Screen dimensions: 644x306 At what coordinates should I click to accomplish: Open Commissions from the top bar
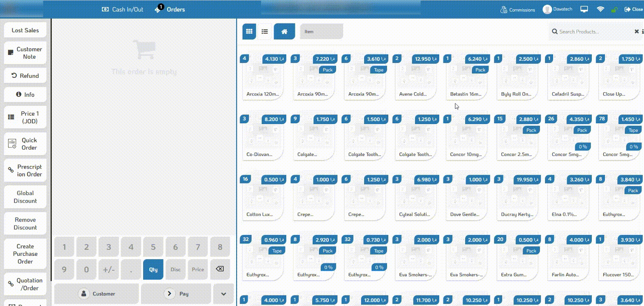pos(518,9)
